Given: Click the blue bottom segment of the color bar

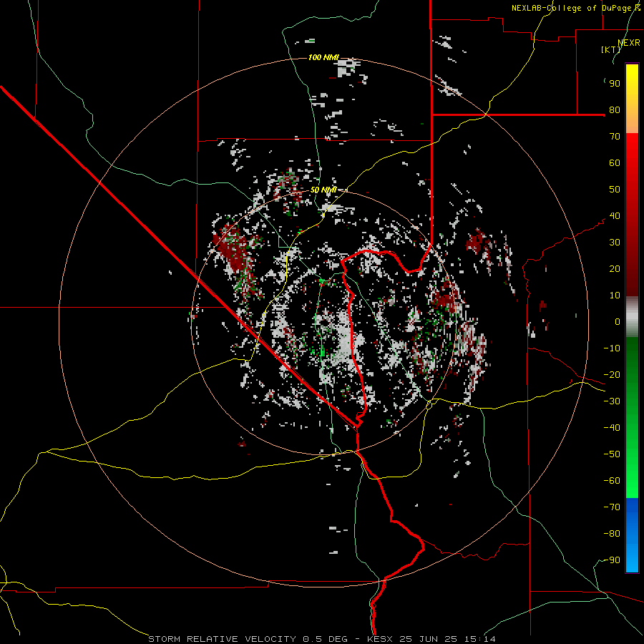Looking at the screenshot, I should 632,535.
